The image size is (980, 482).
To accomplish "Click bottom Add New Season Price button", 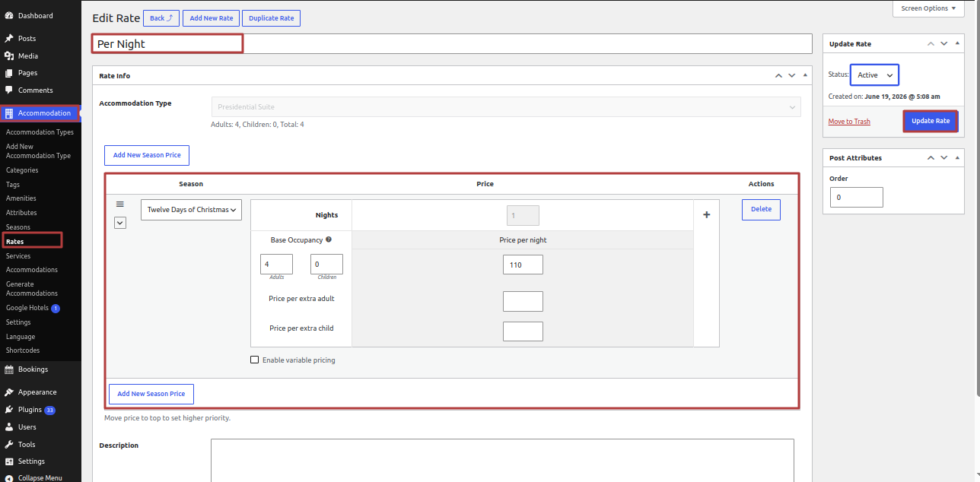I will (151, 394).
